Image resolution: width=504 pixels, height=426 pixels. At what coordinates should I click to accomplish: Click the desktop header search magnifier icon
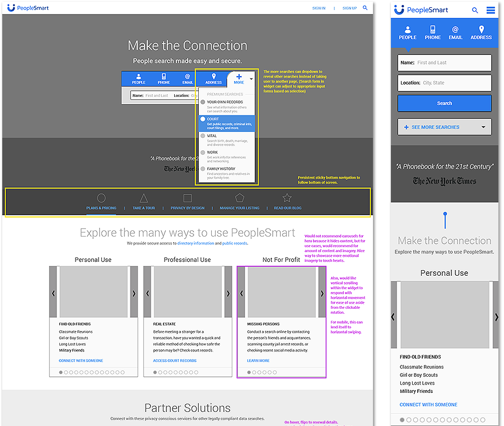click(365, 8)
